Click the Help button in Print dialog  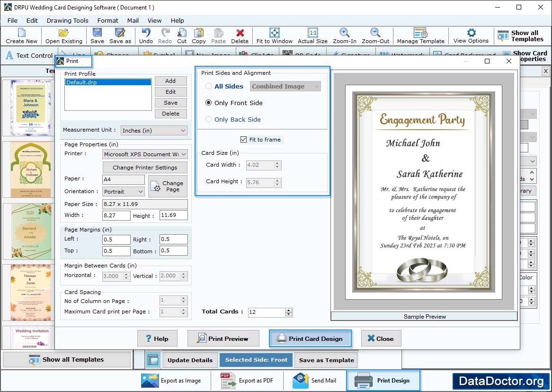click(157, 339)
